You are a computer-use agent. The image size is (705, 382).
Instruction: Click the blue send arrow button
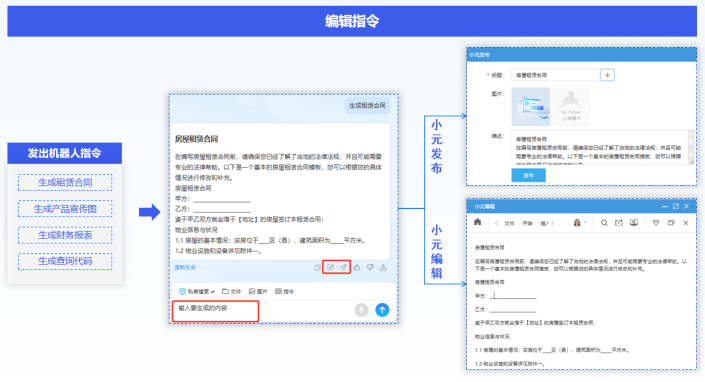[382, 310]
